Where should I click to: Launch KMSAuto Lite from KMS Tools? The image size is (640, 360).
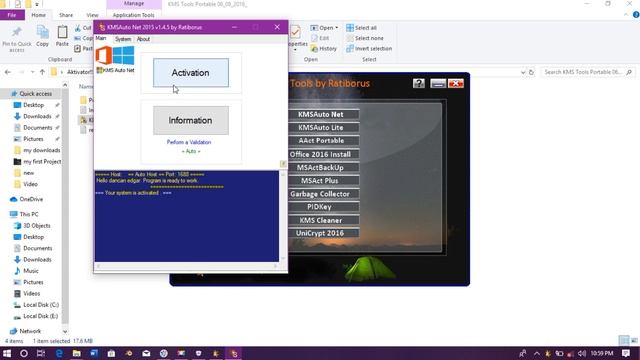tap(320, 127)
